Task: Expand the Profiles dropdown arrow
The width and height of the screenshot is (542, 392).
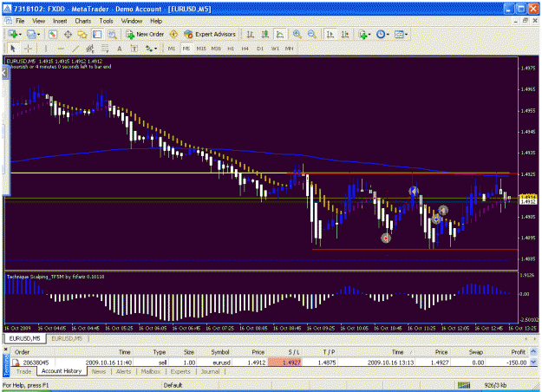Action: coord(38,35)
